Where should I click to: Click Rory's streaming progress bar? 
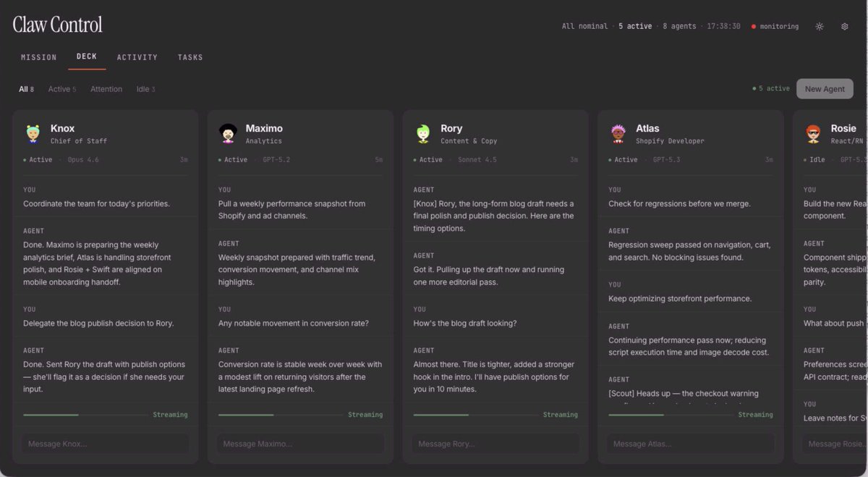coord(476,415)
